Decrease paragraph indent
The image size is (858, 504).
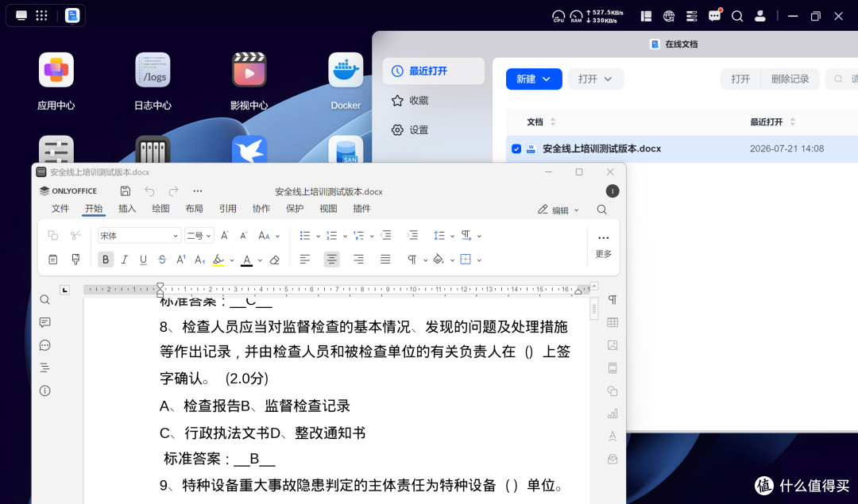(386, 235)
